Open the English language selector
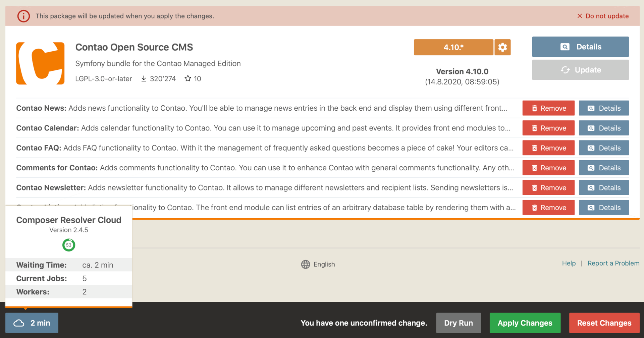 pos(318,264)
